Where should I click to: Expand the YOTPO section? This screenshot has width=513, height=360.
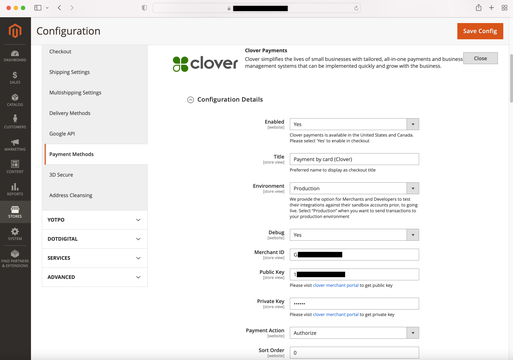tap(95, 220)
